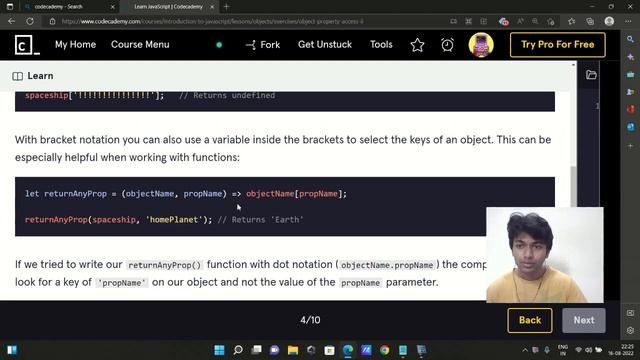Click Edge sidebar search icon
Screen dimensions: 640x360
coord(630,39)
